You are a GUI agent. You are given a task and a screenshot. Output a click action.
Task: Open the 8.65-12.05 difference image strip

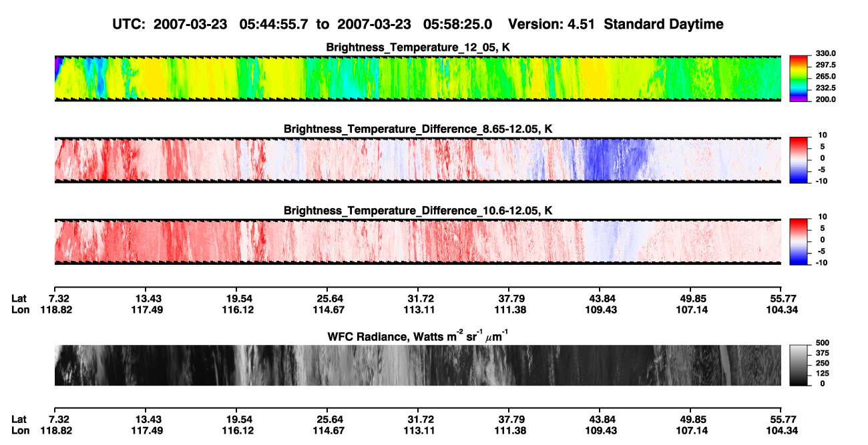417,160
